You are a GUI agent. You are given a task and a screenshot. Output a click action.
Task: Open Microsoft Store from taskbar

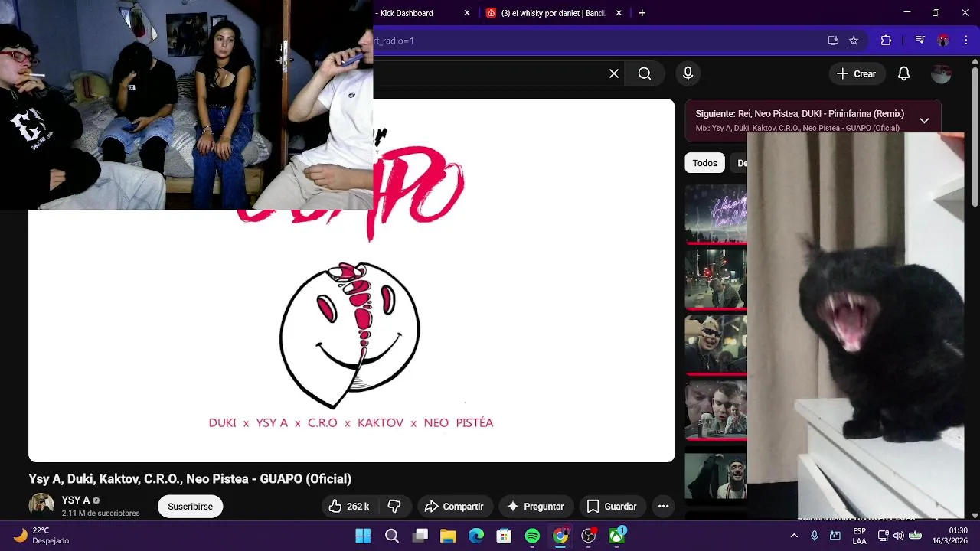(504, 536)
